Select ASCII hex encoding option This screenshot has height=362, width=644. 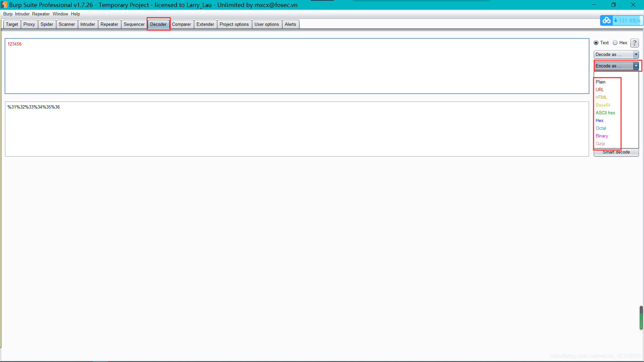click(605, 112)
